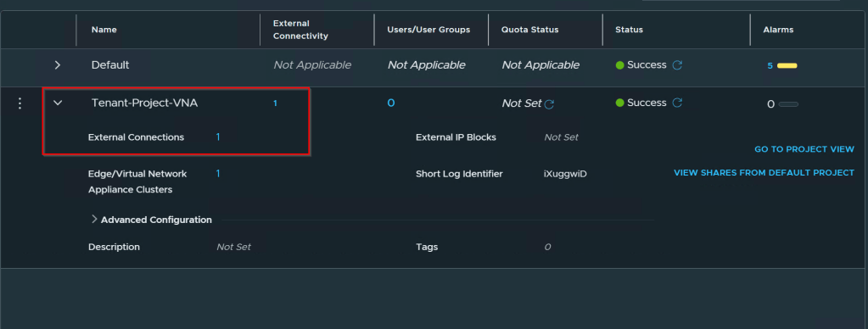Click the Name column header
This screenshot has height=329, width=868.
click(104, 30)
